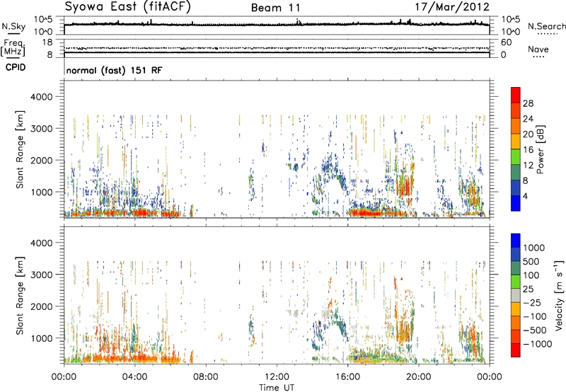Click the '04:00' time axis tick label
The height and width of the screenshot is (392, 566).
(134, 377)
